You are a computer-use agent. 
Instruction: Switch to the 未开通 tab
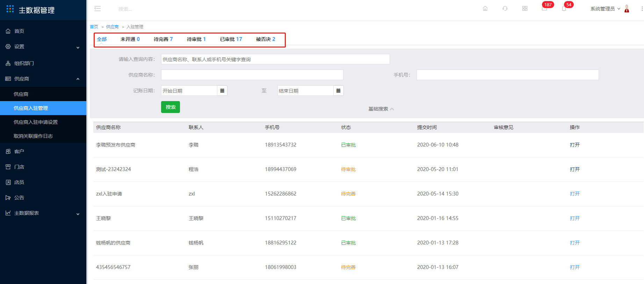[130, 39]
